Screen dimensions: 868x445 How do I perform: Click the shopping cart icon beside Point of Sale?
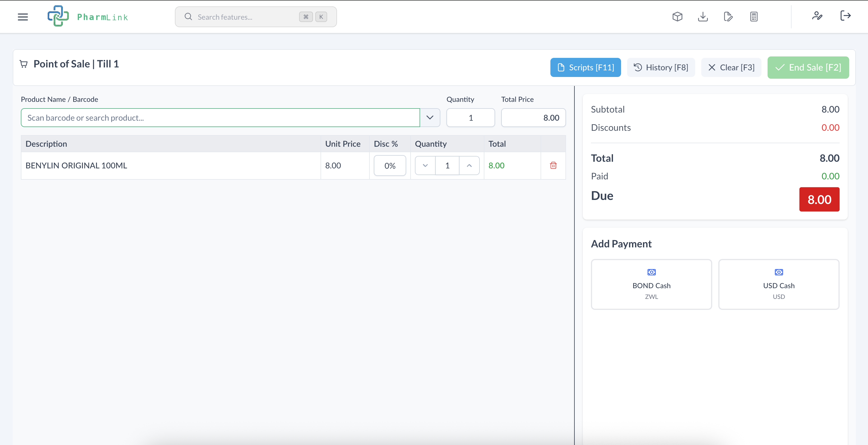click(23, 64)
